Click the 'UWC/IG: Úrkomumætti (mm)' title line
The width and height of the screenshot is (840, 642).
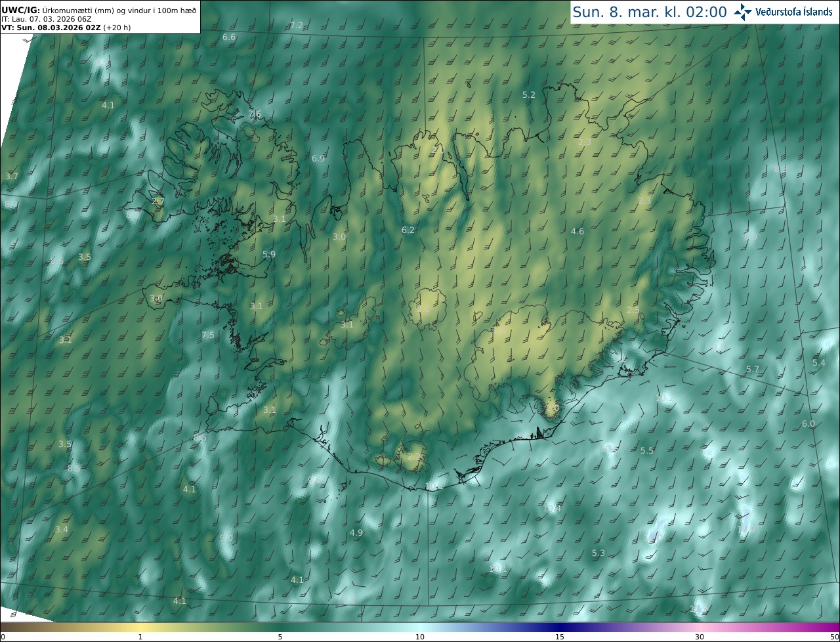click(99, 10)
